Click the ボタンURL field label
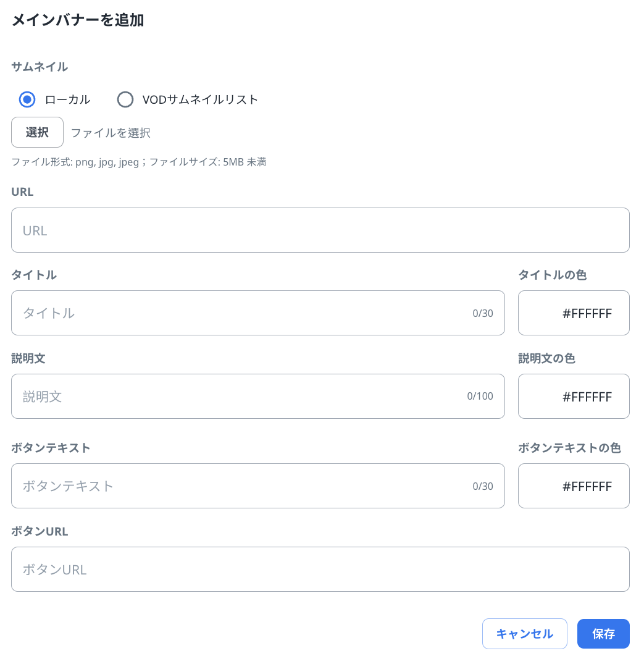Image resolution: width=644 pixels, height=656 pixels. [40, 531]
